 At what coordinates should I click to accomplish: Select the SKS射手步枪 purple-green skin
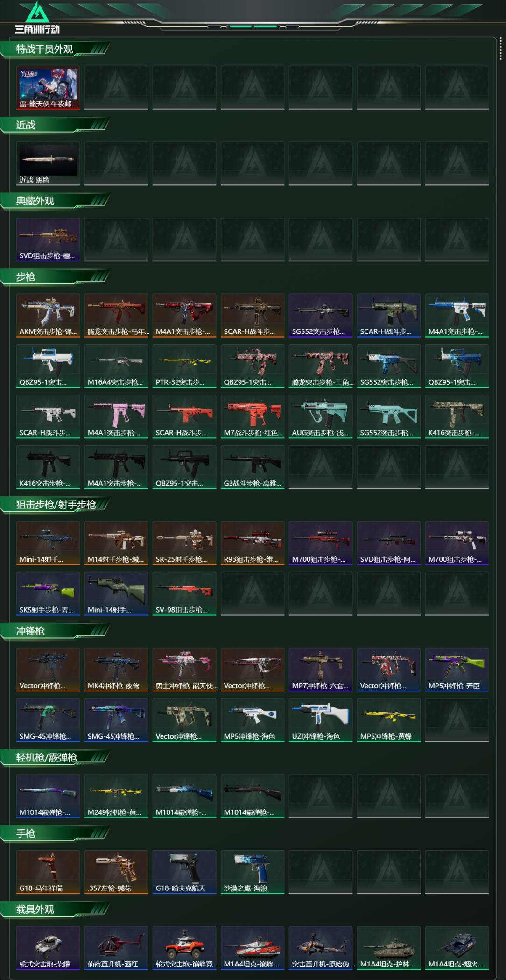pos(48,593)
